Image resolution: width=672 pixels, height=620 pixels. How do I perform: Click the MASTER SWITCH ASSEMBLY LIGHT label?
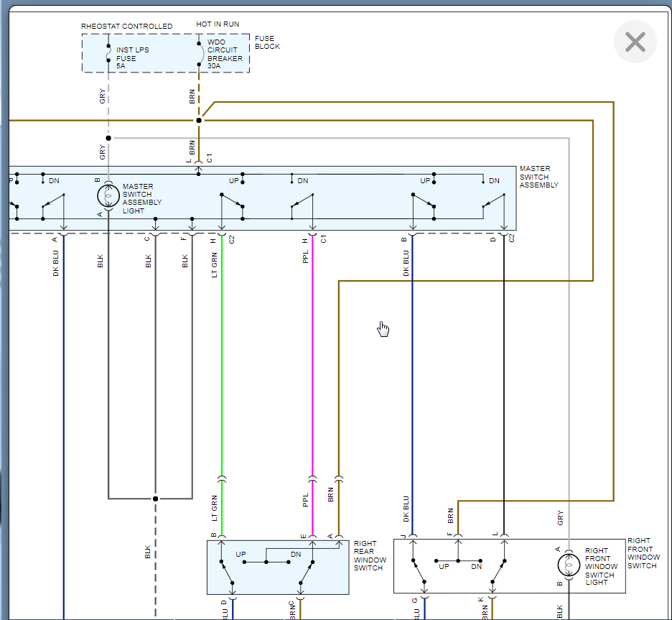pyautogui.click(x=142, y=199)
